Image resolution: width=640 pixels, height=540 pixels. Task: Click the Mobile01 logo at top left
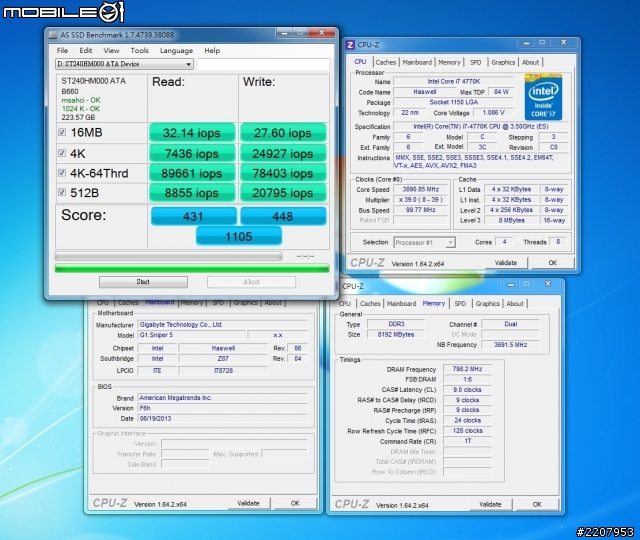tap(63, 11)
